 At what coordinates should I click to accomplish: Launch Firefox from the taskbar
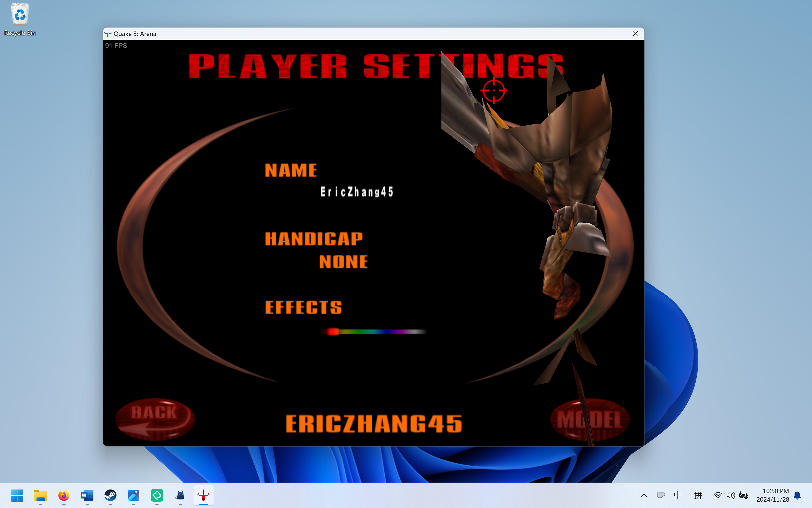point(64,495)
